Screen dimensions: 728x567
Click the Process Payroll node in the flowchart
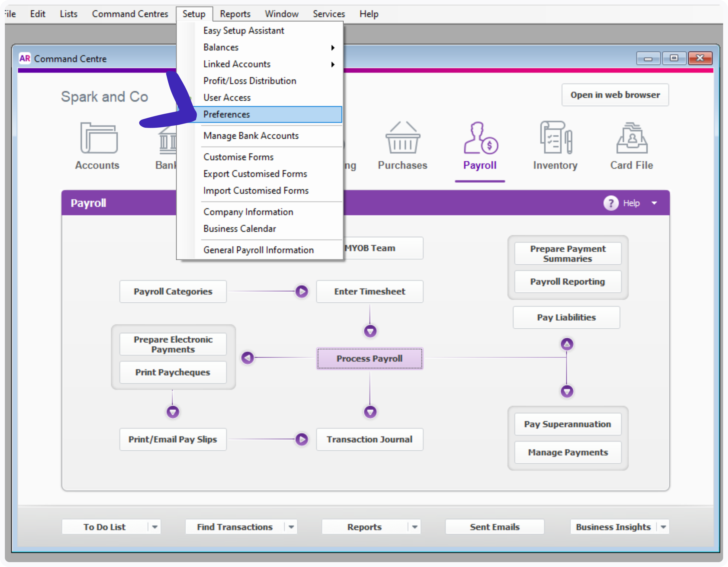370,358
